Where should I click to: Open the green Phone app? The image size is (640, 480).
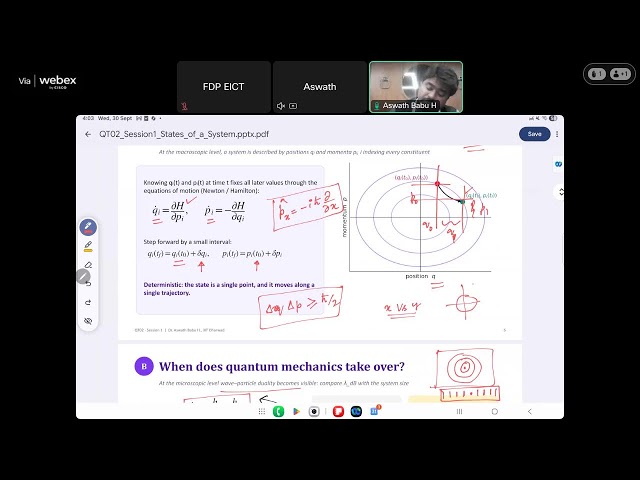pyautogui.click(x=278, y=411)
